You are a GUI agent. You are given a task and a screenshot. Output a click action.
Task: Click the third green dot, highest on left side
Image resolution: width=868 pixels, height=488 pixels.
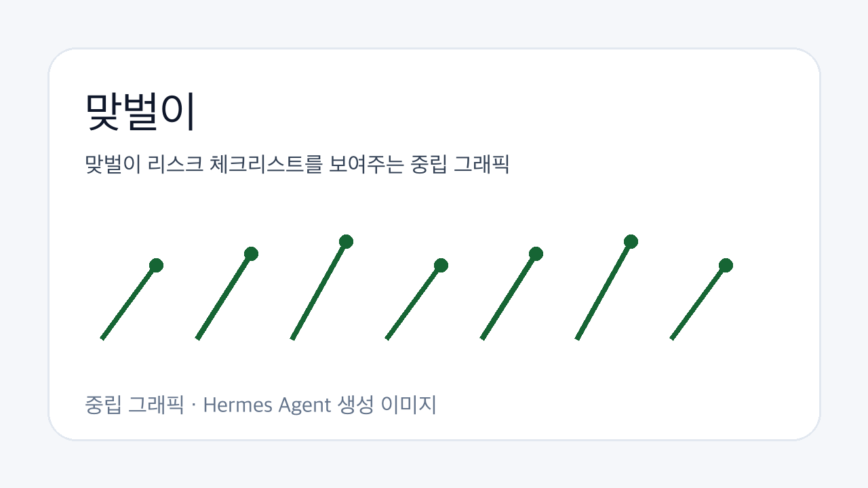click(346, 241)
